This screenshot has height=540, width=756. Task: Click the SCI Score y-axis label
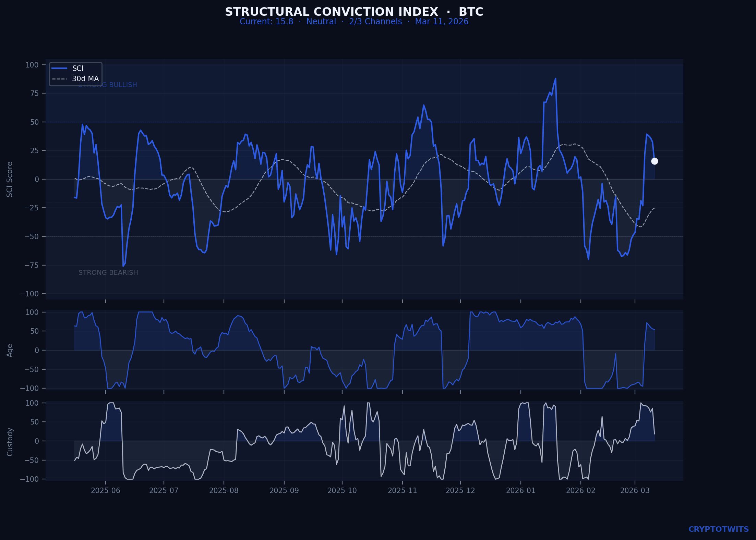10,179
